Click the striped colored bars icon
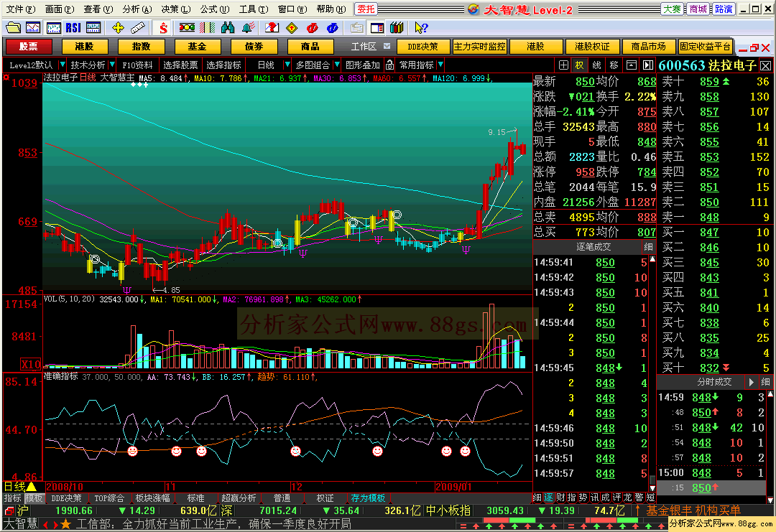This screenshot has width=776, height=532. tap(207, 28)
